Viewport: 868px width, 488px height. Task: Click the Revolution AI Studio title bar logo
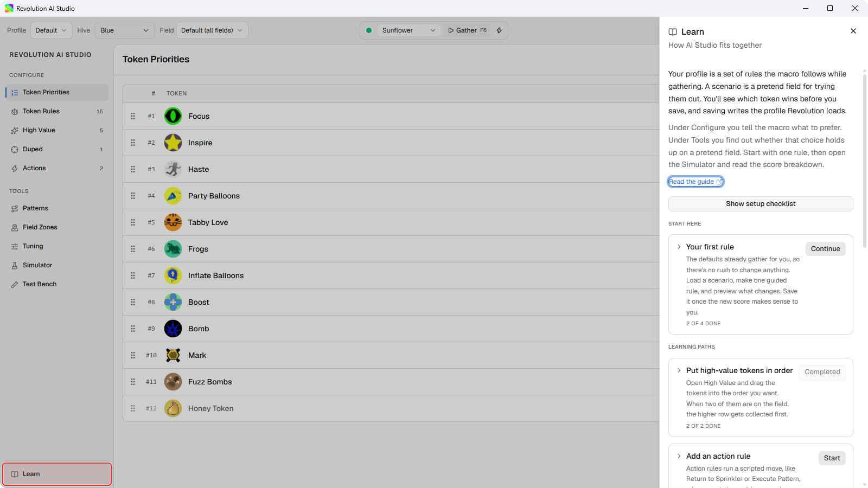(9, 8)
